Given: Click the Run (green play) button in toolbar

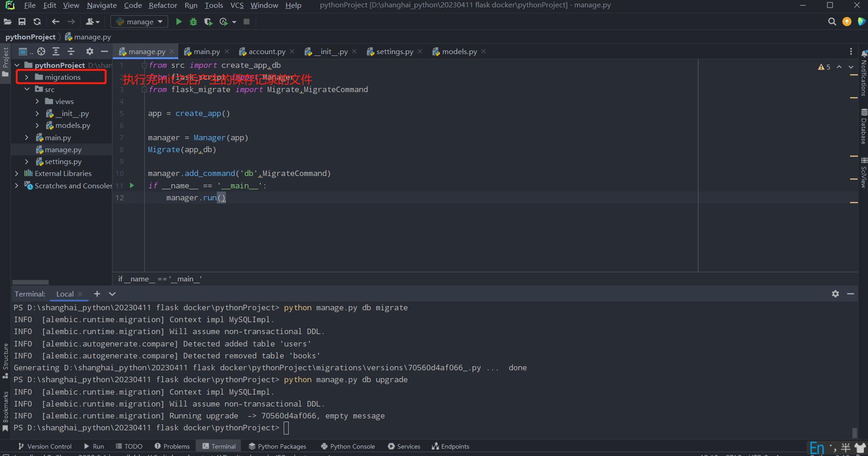Looking at the screenshot, I should point(179,22).
